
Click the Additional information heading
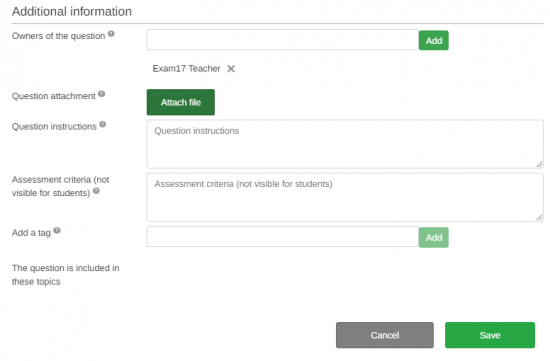click(72, 12)
